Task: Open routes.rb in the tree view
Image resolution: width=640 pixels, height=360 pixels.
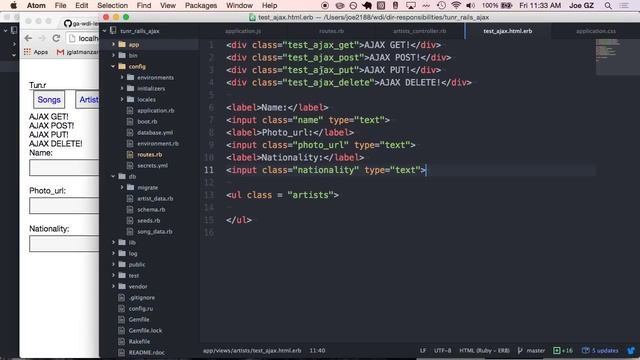Action: pos(149,155)
